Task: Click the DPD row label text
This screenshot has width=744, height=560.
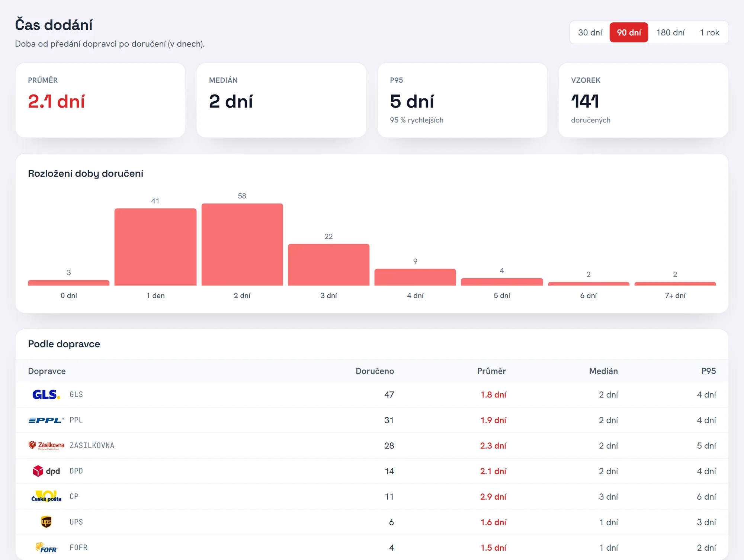Action: coord(76,471)
